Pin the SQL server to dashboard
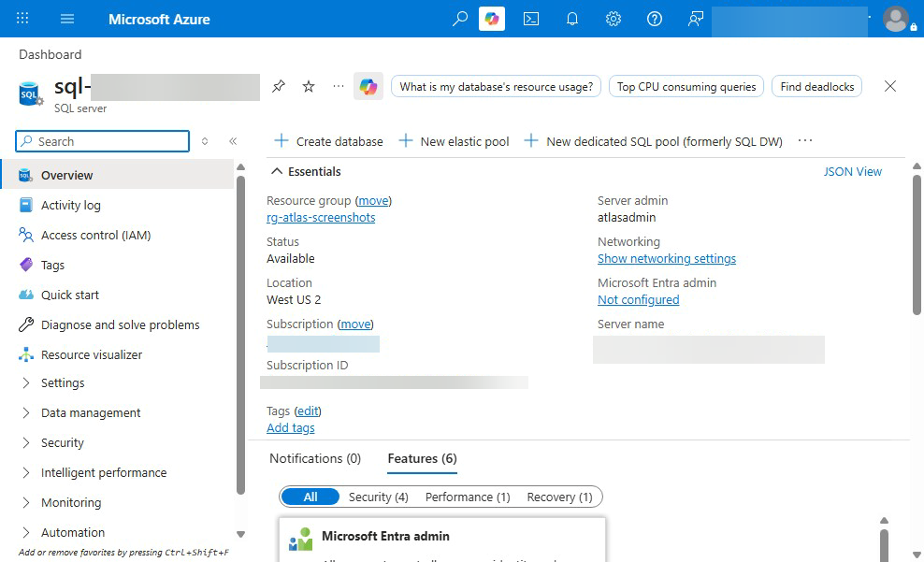The width and height of the screenshot is (924, 562). 278,87
